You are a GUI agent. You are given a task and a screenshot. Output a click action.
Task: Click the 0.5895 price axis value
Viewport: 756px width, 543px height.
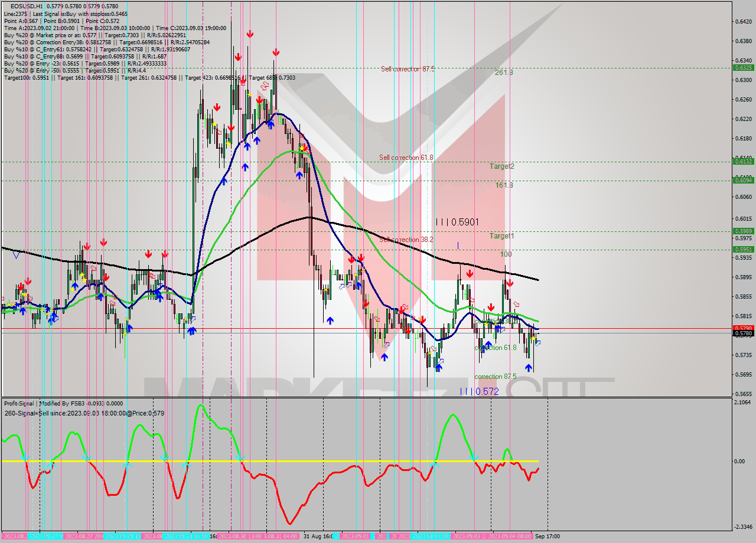742,277
